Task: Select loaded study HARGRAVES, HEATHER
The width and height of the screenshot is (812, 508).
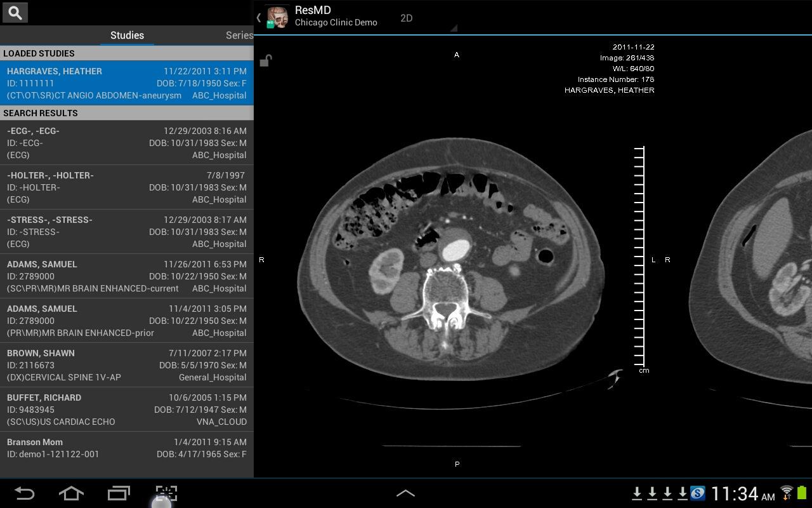Action: pyautogui.click(x=127, y=83)
